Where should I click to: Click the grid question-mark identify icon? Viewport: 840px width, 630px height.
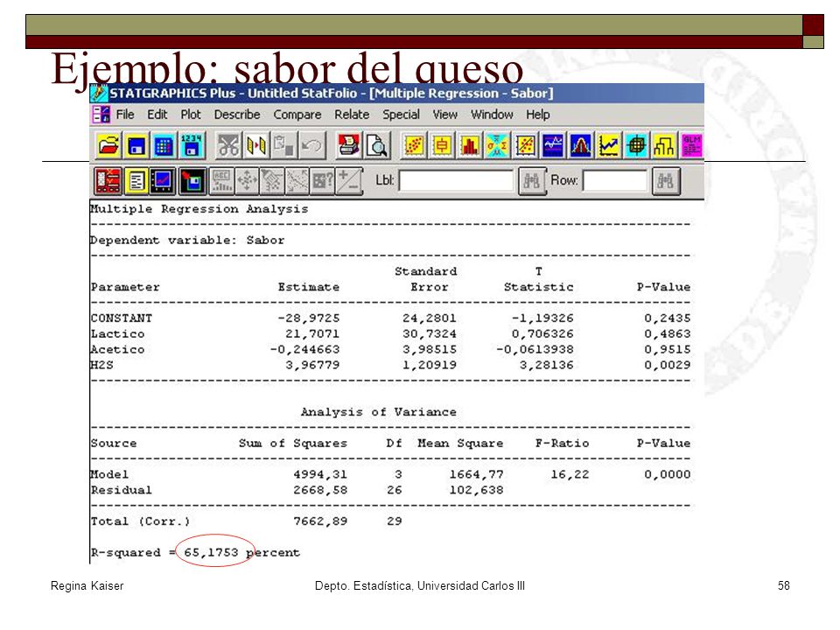(323, 181)
